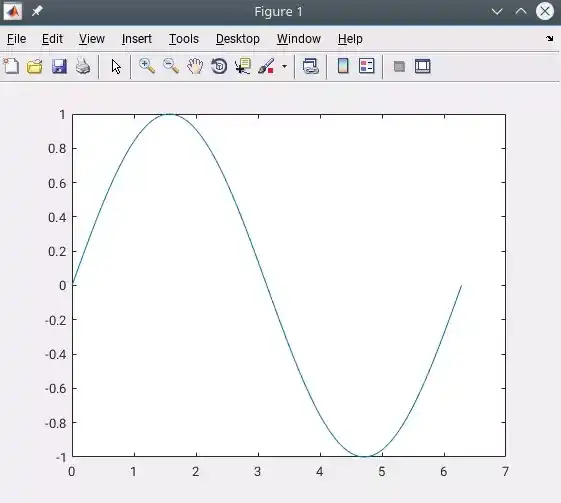Activate the Data Cursor tool

click(243, 67)
